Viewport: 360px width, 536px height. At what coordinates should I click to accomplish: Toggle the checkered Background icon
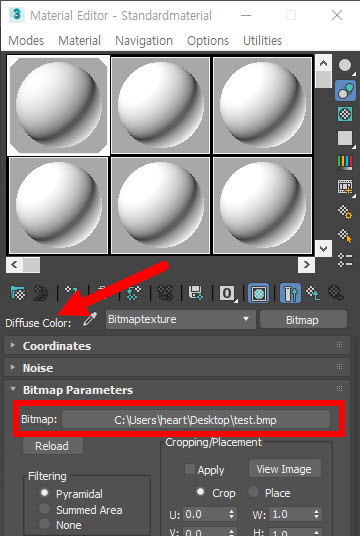[x=345, y=114]
